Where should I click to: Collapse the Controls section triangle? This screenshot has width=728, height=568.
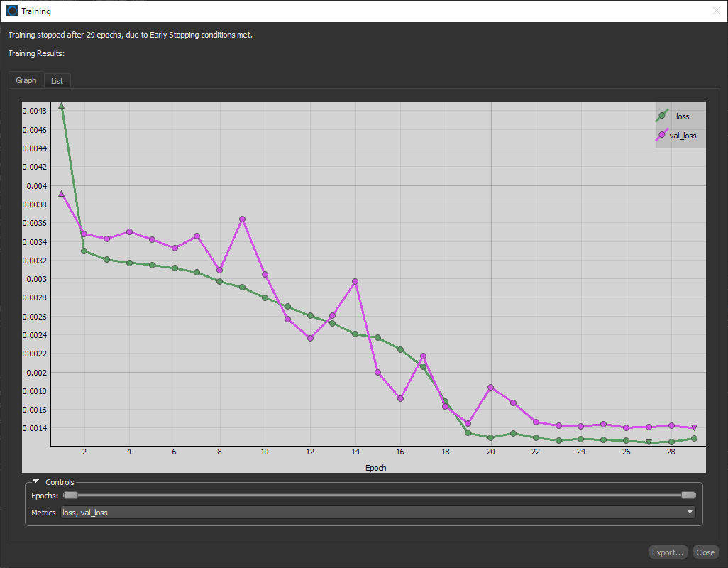coord(35,482)
